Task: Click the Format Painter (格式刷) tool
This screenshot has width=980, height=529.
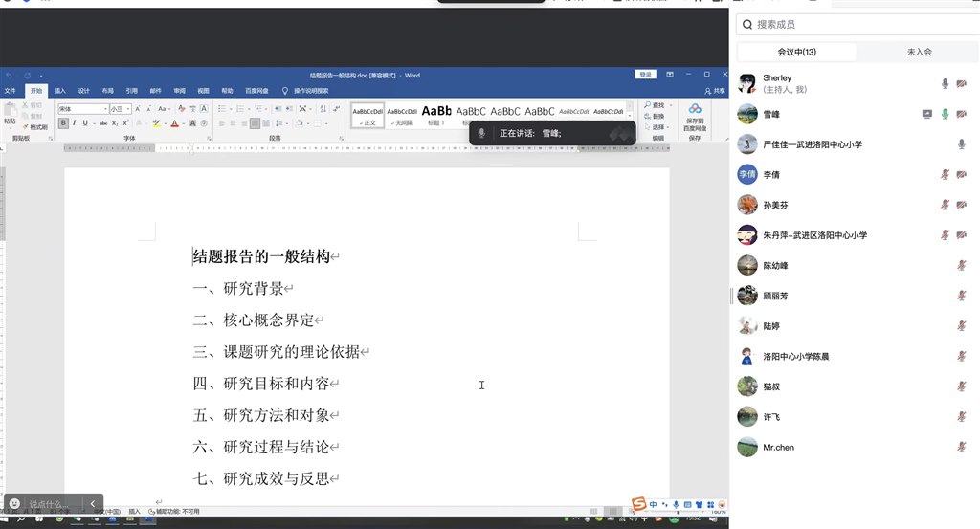Action: (x=35, y=127)
